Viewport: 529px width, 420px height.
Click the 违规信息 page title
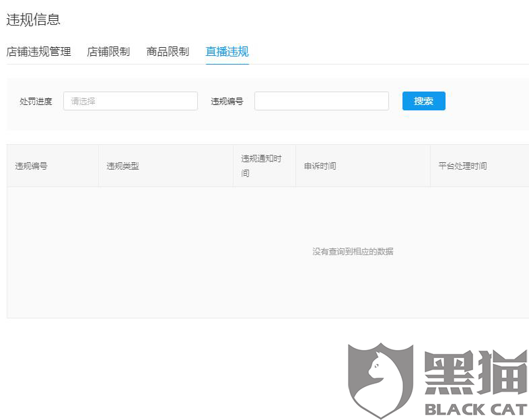coord(33,20)
